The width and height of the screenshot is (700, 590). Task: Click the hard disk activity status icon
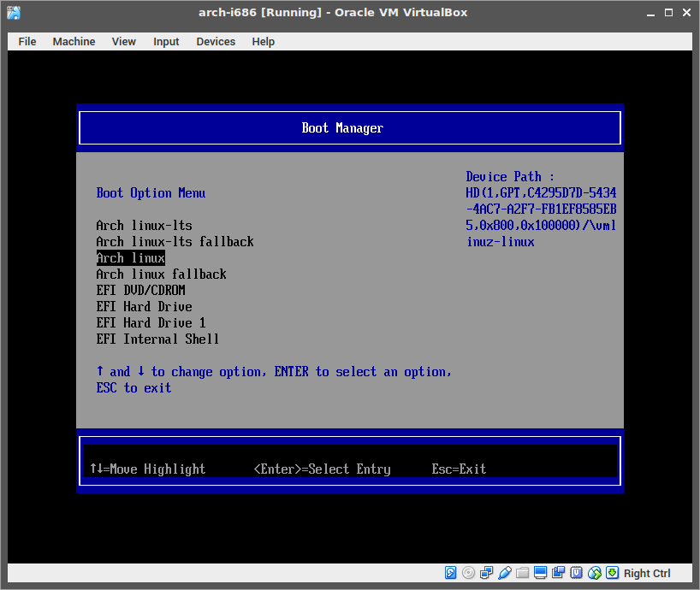tap(450, 573)
